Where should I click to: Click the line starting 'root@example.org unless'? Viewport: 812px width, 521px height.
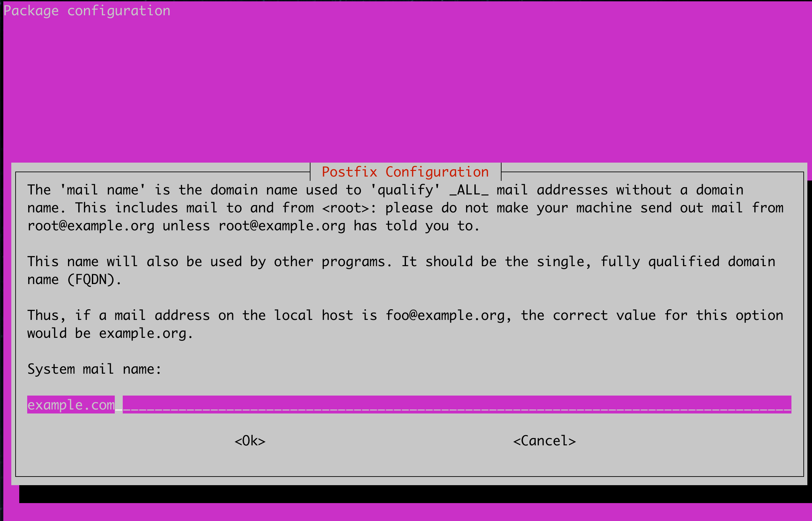pos(253,226)
